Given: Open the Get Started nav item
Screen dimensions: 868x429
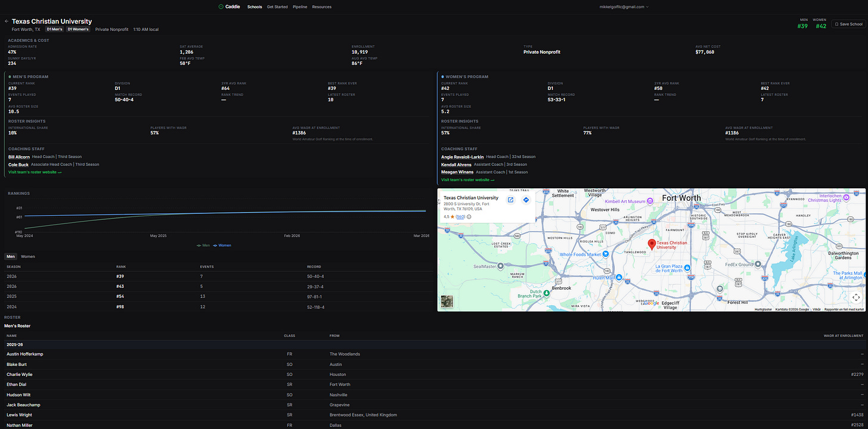Looking at the screenshot, I should click(277, 7).
